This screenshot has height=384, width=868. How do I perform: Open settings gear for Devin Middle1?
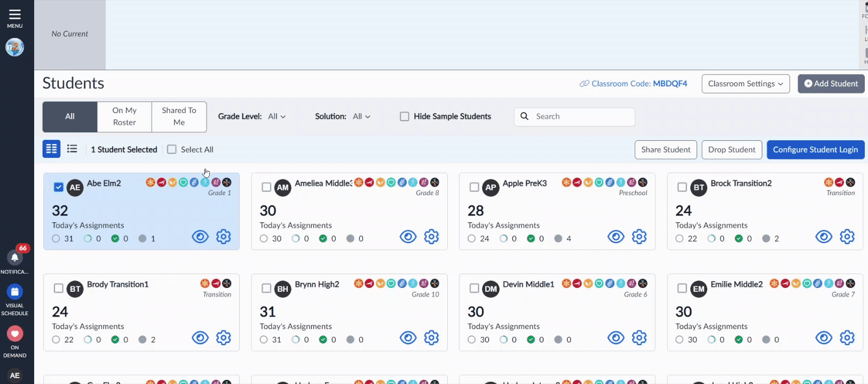point(640,338)
